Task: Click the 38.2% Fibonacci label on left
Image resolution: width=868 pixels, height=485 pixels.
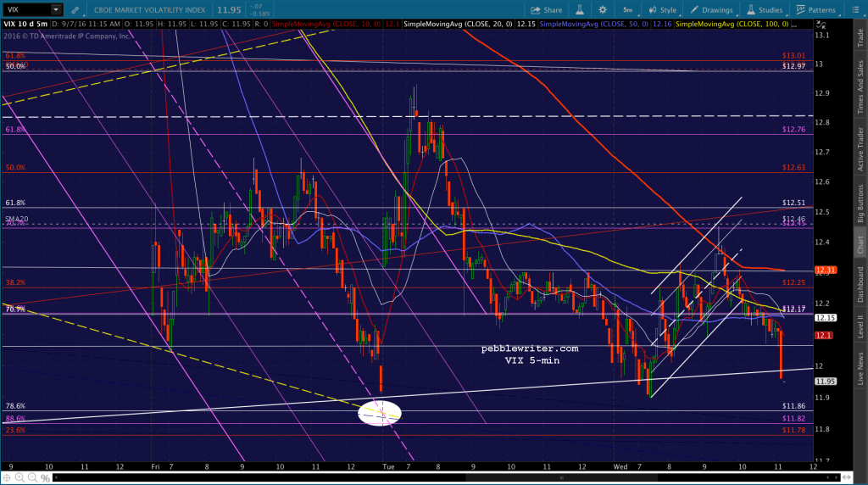Action: [x=15, y=282]
